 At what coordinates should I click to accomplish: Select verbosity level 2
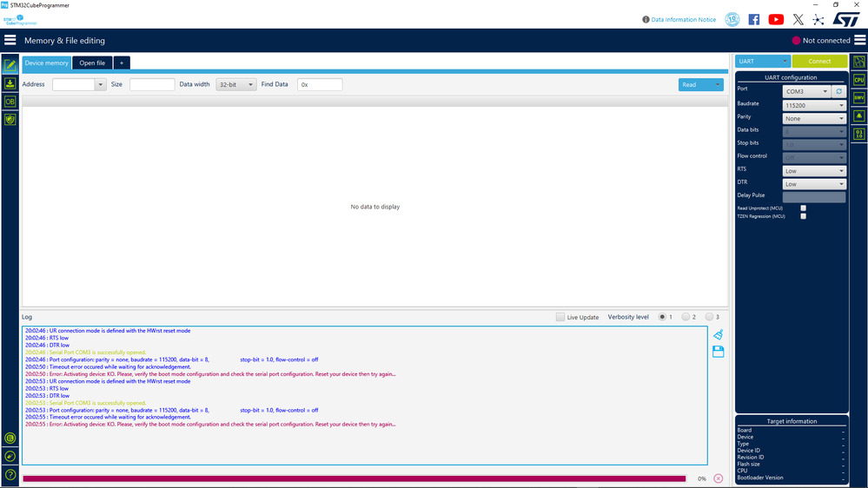(x=686, y=317)
